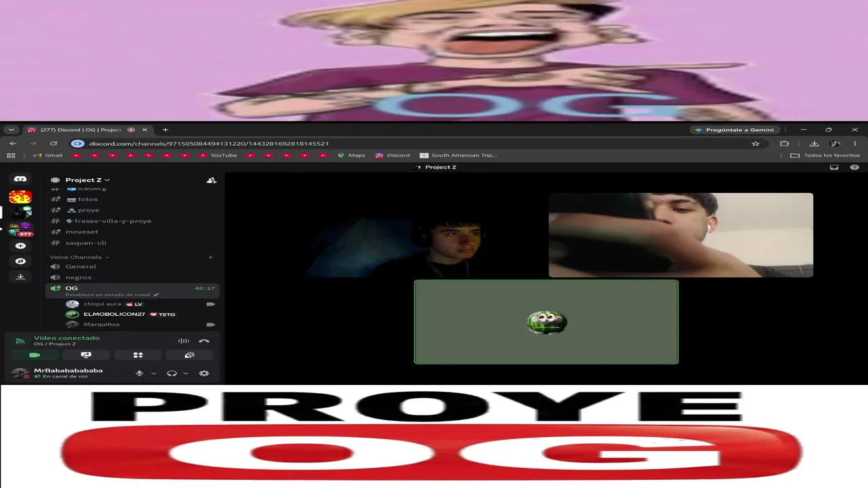Switch to the Discord | OG browser tab
The width and height of the screenshot is (868, 488).
(87, 129)
